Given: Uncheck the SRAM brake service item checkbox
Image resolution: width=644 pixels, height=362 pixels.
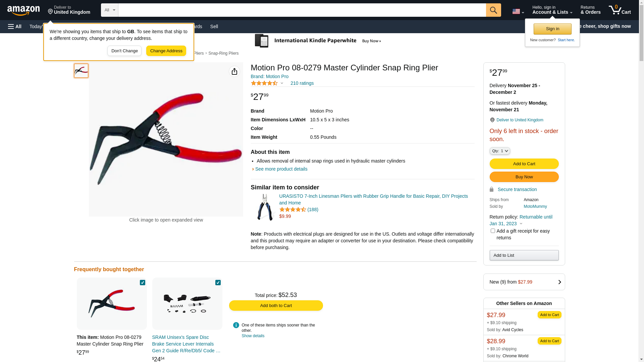Looking at the screenshot, I should (218, 283).
